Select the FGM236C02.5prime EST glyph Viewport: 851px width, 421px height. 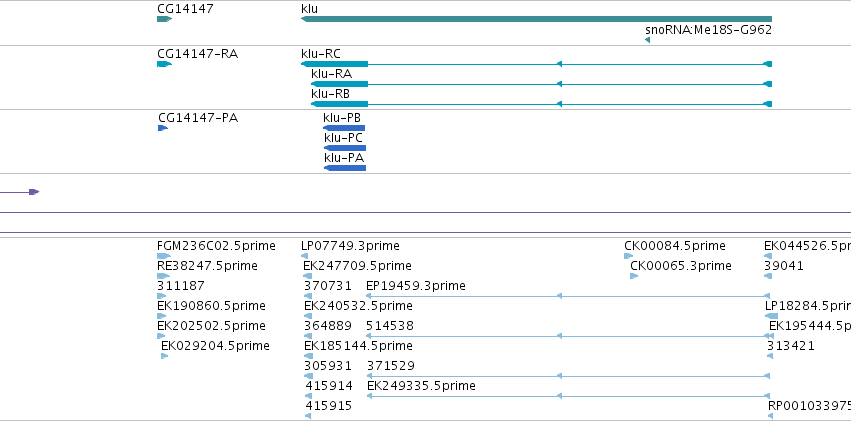pyautogui.click(x=164, y=256)
